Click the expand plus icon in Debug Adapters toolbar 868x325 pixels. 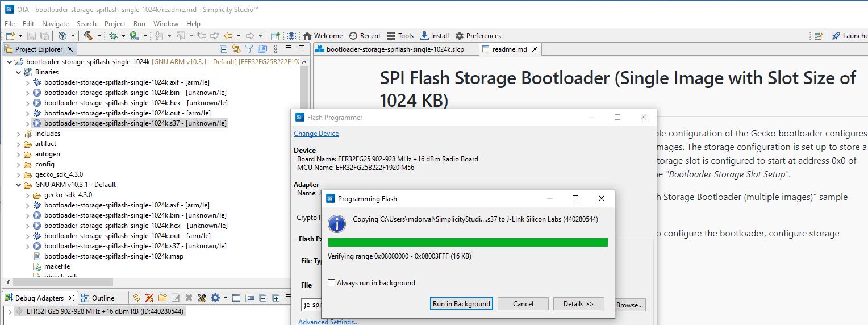point(276,298)
